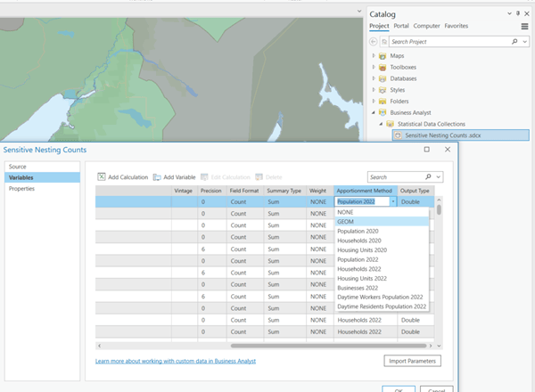
Task: Choose Population 2020 in dropdown list
Action: pyautogui.click(x=382, y=231)
